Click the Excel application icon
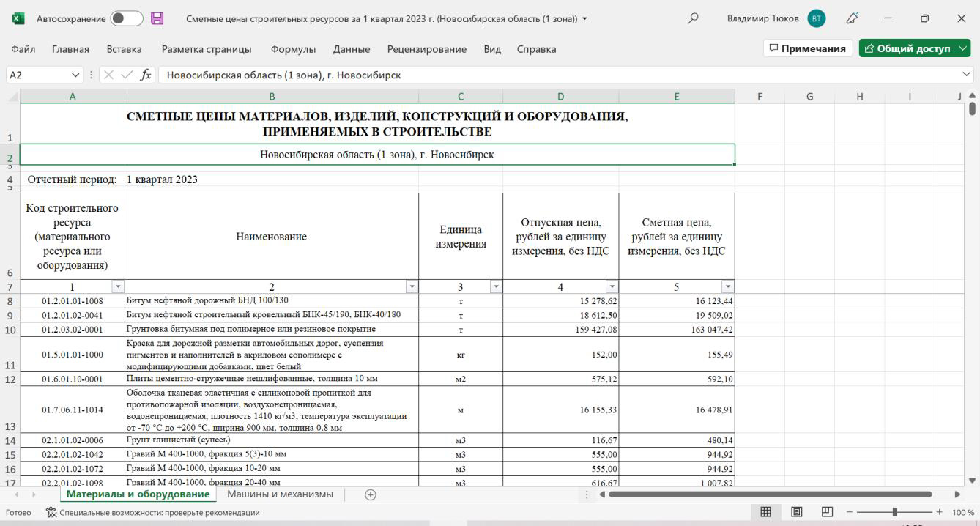The width and height of the screenshot is (980, 526). [x=18, y=18]
